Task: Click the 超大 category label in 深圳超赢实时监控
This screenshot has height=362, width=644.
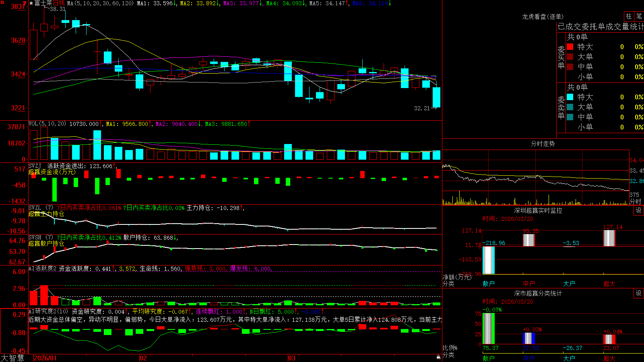Action: (609, 284)
